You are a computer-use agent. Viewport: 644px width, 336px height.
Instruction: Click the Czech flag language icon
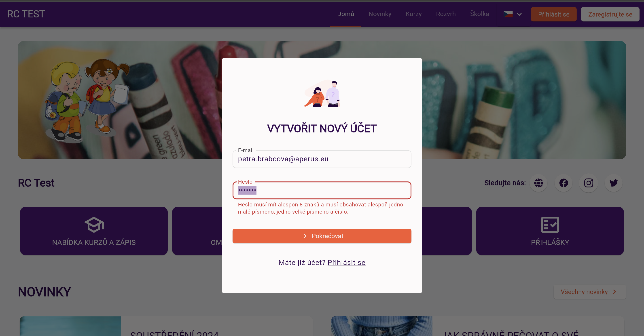(508, 14)
